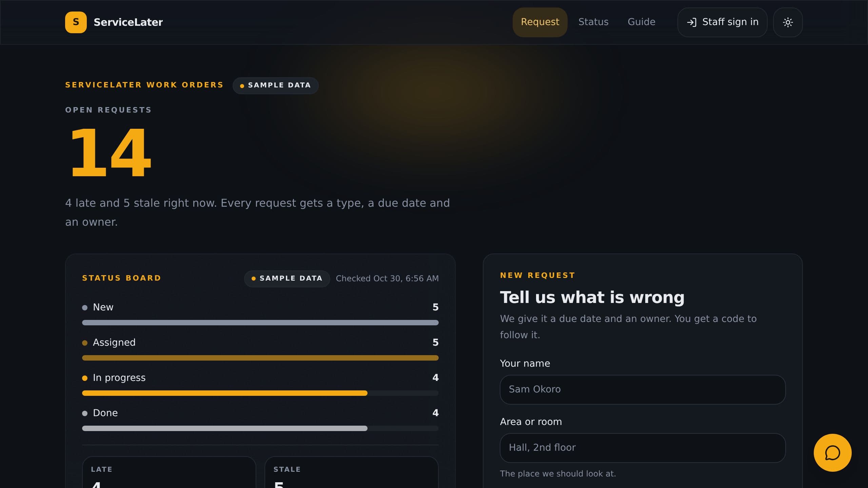Click the Done status progress bar

(x=260, y=428)
